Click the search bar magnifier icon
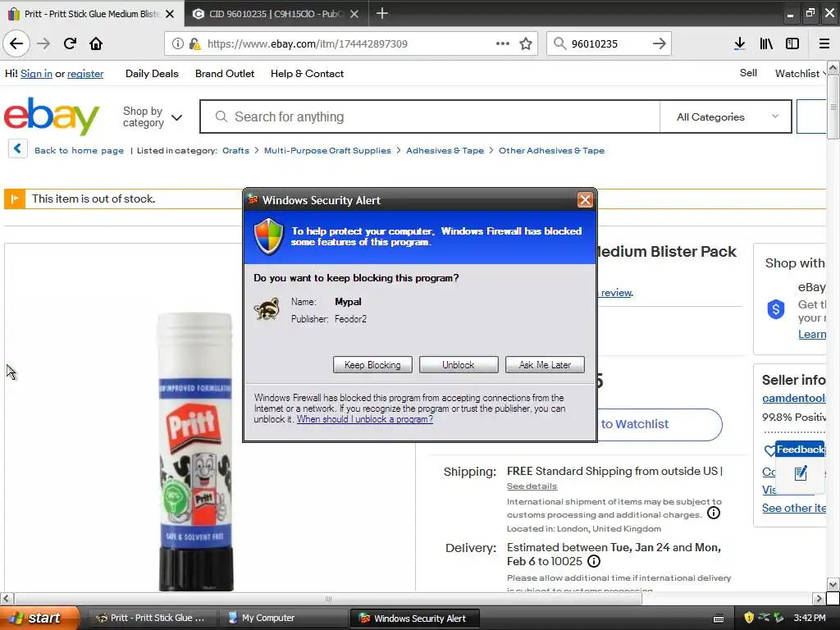The image size is (840, 630). point(559,43)
